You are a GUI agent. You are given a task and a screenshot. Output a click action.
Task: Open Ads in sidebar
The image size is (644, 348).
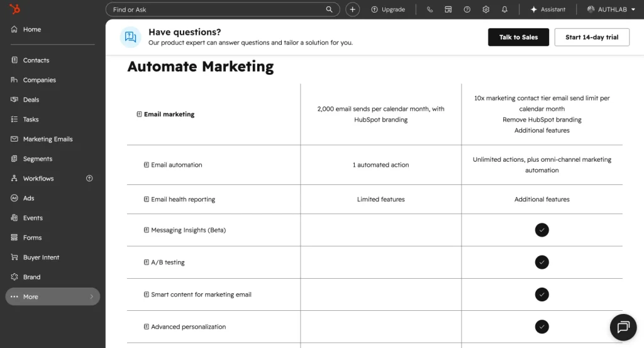coord(53,198)
